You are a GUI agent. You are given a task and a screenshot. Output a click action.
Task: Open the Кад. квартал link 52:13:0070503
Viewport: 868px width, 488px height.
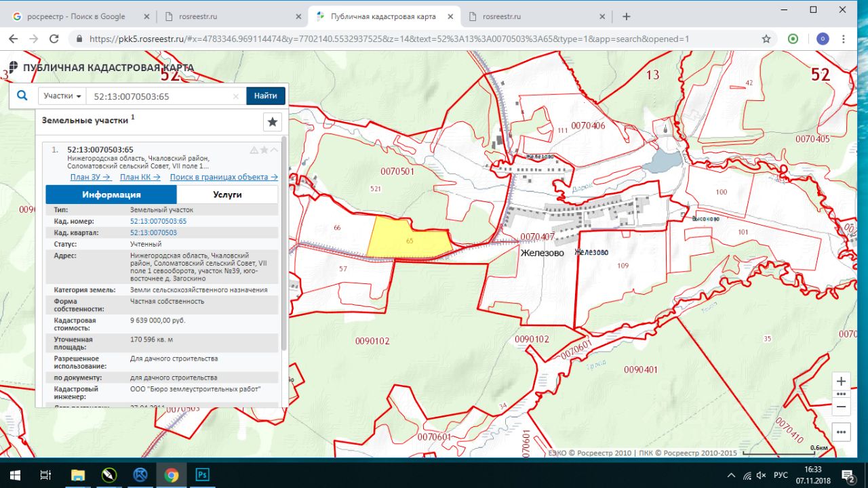pyautogui.click(x=153, y=232)
